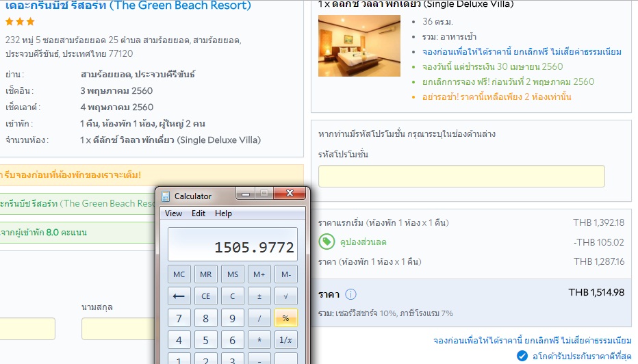Screen dimensions: 638x364
Task: Click the MC memory clear button
Action: click(179, 274)
